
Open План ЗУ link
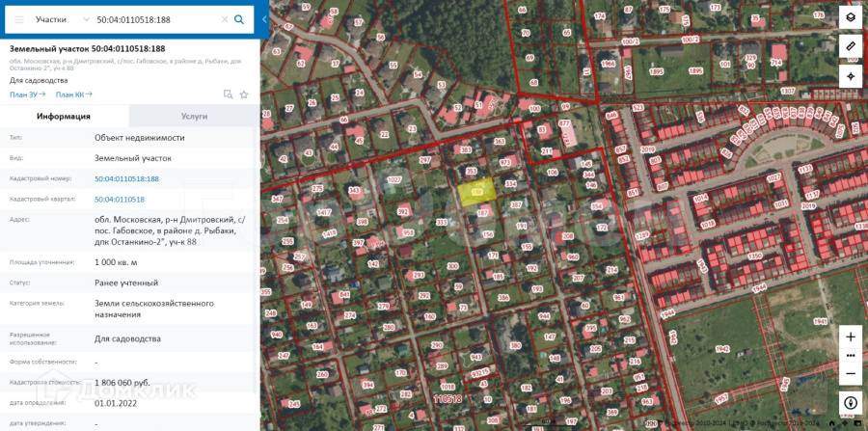27,94
